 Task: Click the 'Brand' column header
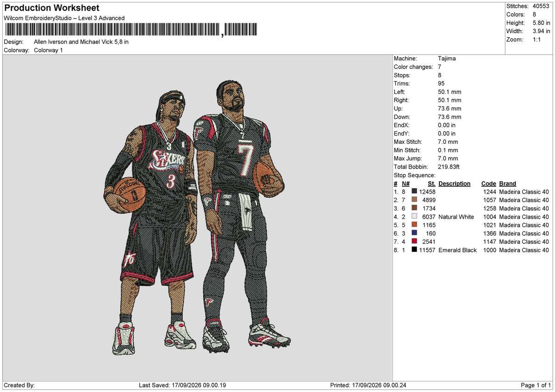click(507, 184)
